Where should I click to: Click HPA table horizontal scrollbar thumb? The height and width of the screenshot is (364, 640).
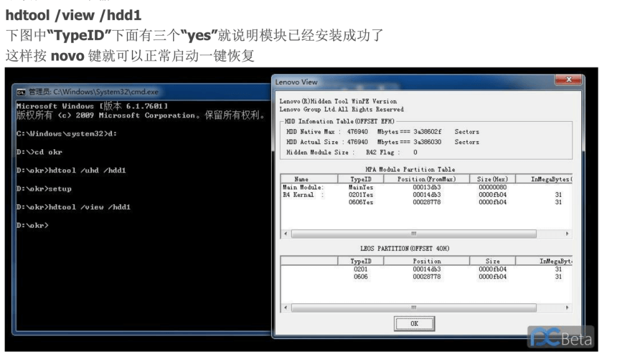(414, 234)
